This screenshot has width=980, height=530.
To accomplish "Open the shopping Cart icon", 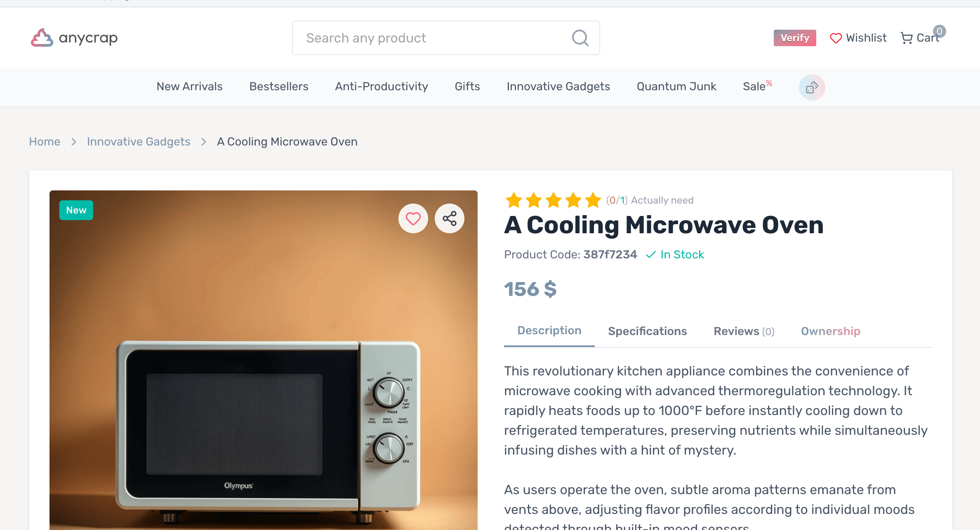I will [906, 38].
